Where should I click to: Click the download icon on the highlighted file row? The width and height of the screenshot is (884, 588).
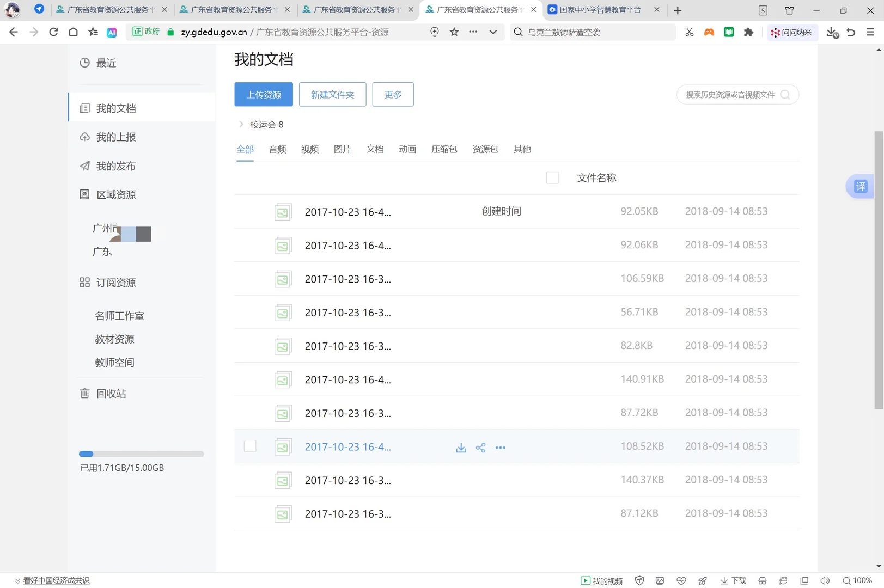coord(461,447)
